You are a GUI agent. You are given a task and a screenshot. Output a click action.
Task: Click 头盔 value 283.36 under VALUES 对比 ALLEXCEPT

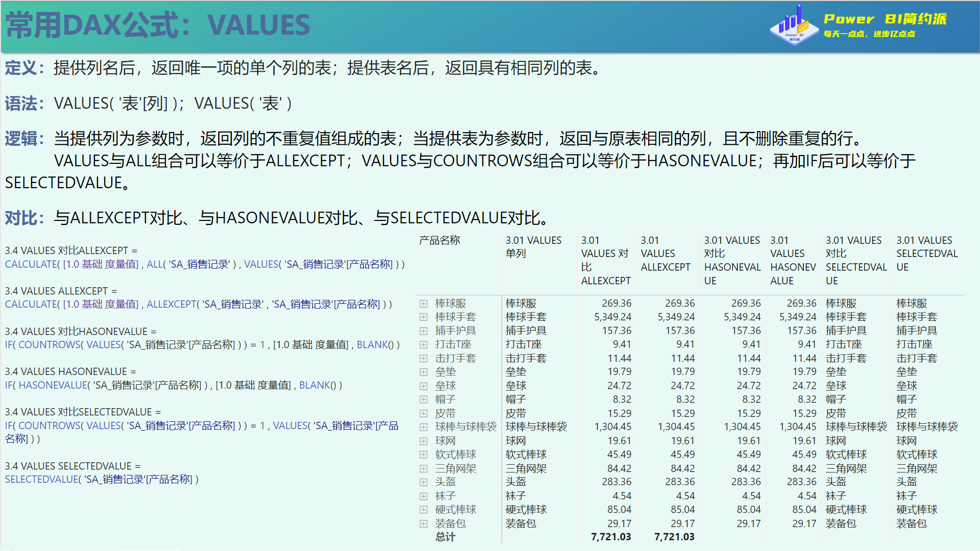click(616, 482)
